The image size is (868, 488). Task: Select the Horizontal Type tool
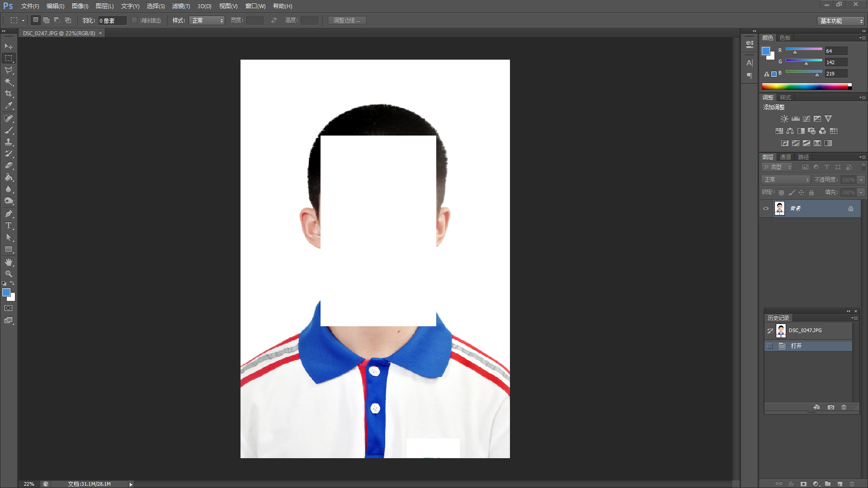tap(9, 225)
